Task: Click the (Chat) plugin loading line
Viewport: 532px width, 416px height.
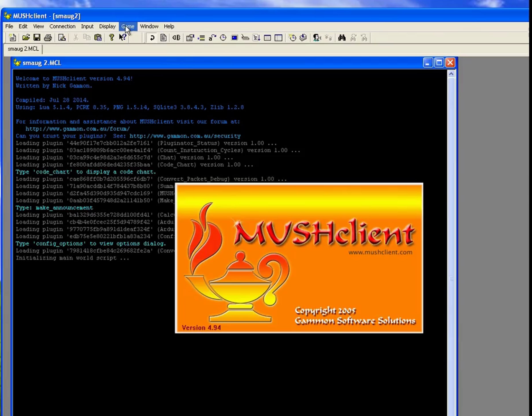Action: [x=124, y=157]
